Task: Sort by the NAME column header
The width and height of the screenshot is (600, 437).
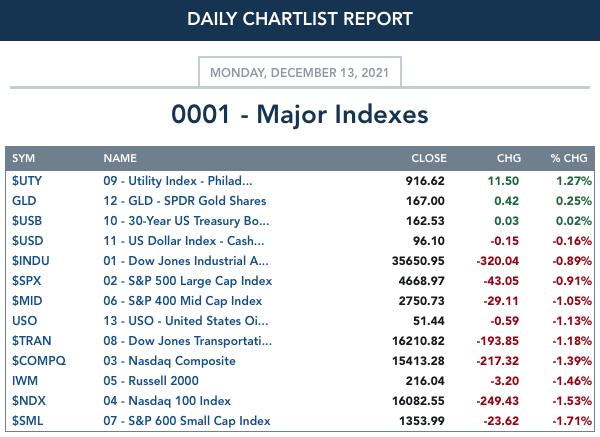Action: click(120, 158)
